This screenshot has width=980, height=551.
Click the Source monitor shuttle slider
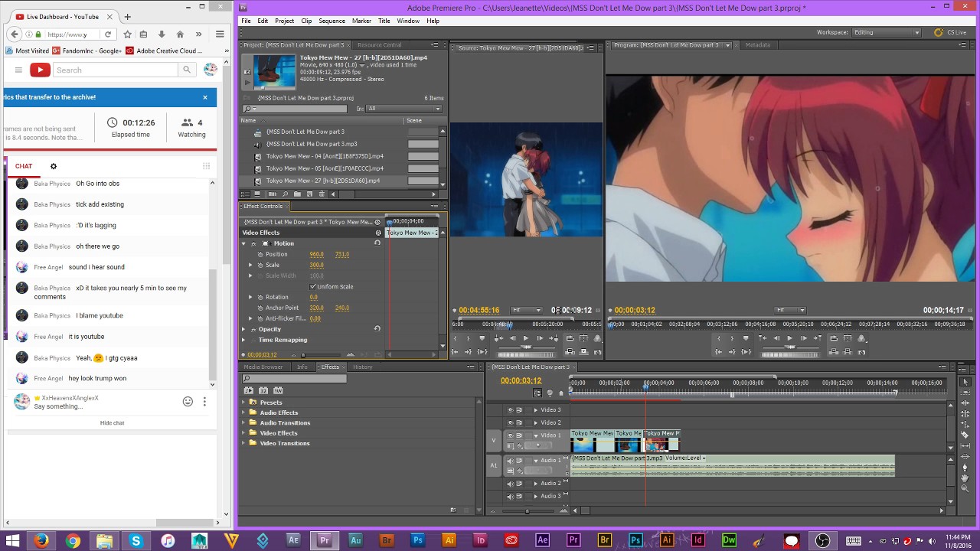pyautogui.click(x=526, y=347)
